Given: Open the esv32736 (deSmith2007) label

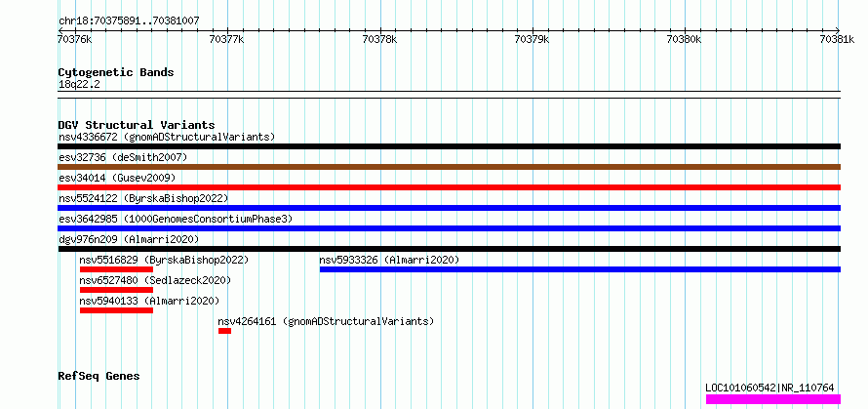Looking at the screenshot, I should tap(123, 157).
